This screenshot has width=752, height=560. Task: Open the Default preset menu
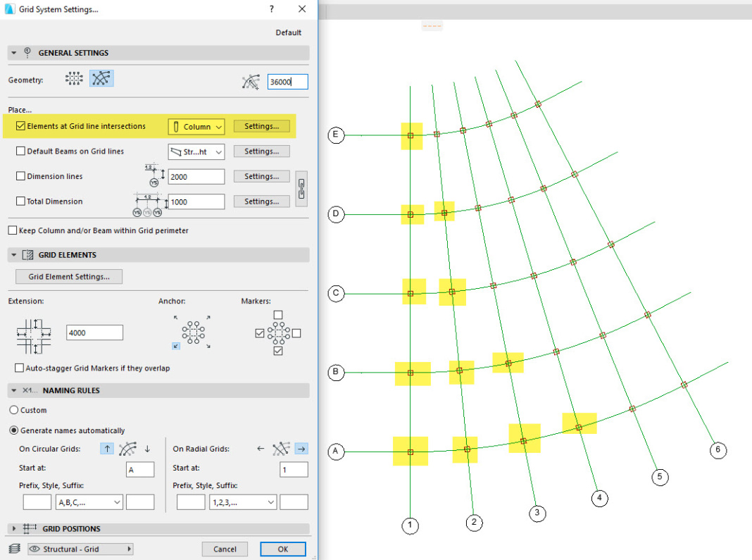pyautogui.click(x=288, y=32)
